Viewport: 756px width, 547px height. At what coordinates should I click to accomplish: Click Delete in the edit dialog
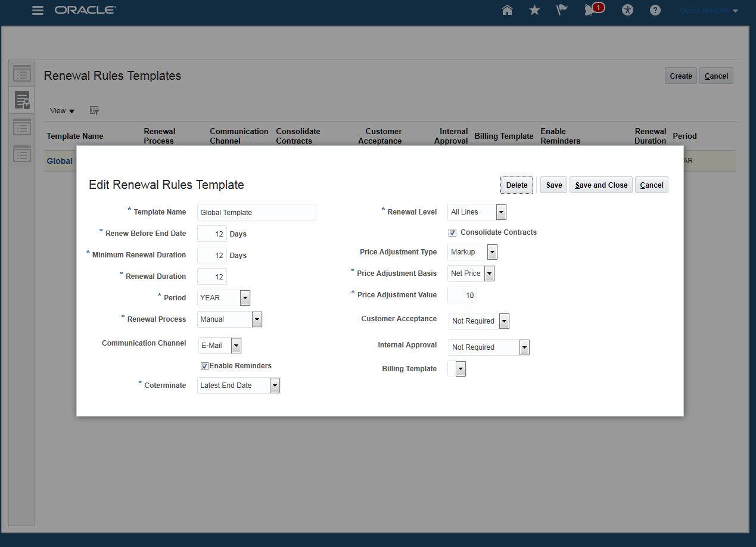(x=517, y=185)
